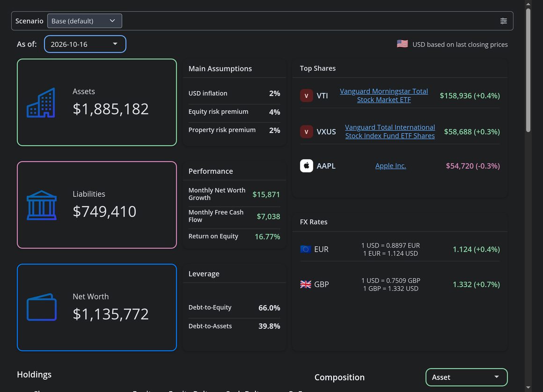Click the page vertical scrollbar thumb
The image size is (543, 392).
click(x=528, y=70)
